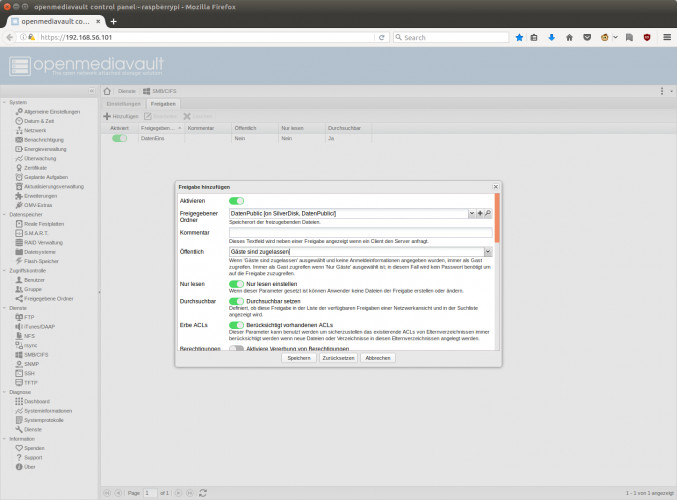Image resolution: width=677 pixels, height=500 pixels.
Task: Click Zurücksetzen button
Action: coord(338,358)
